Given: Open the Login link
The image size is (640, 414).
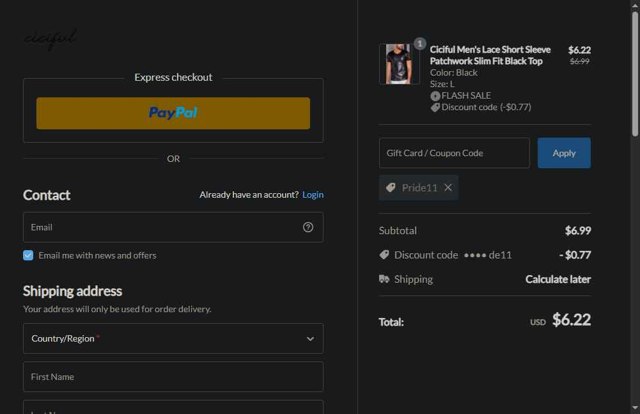Looking at the screenshot, I should tap(313, 195).
